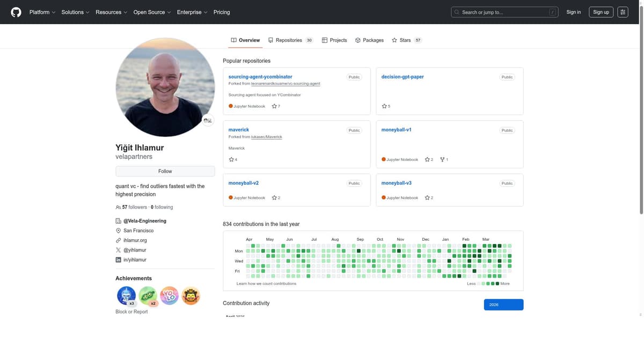Switch to the Stars tab
This screenshot has width=644, height=362.
406,40
